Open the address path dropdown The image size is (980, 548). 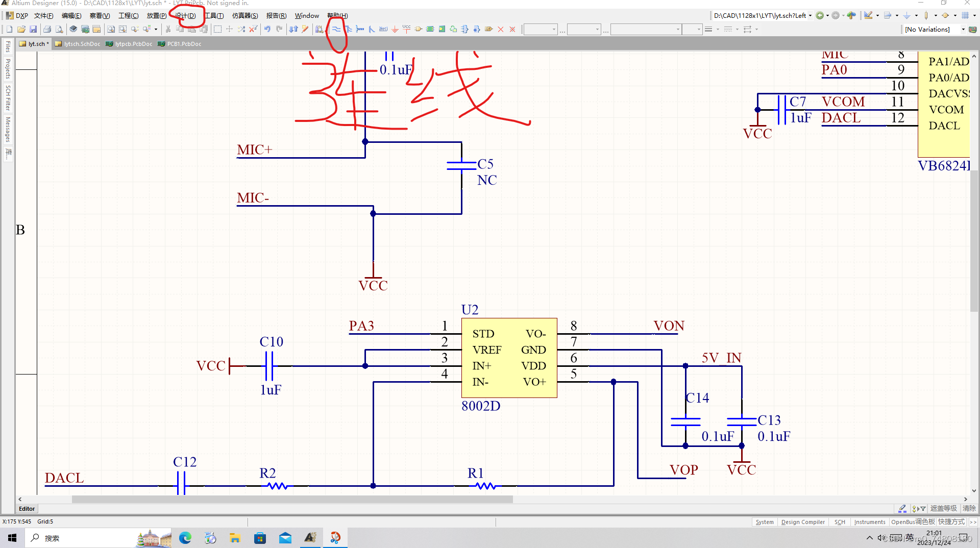point(811,15)
